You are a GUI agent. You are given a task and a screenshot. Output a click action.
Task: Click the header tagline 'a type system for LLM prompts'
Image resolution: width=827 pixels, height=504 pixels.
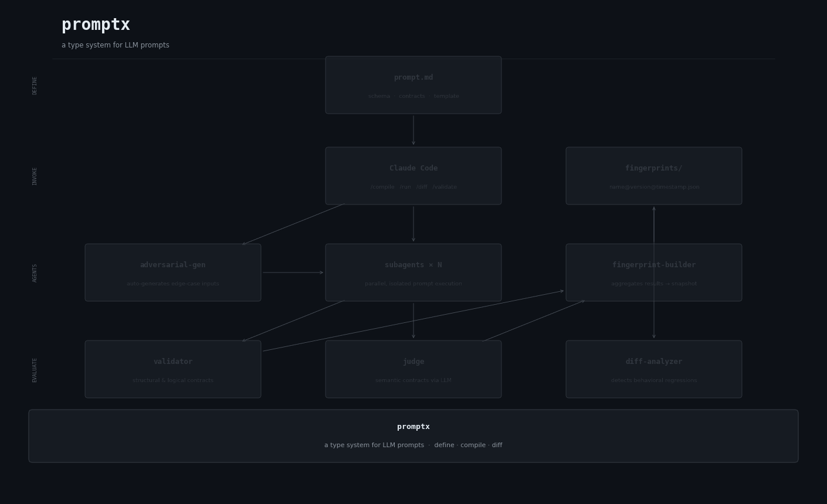tap(116, 45)
